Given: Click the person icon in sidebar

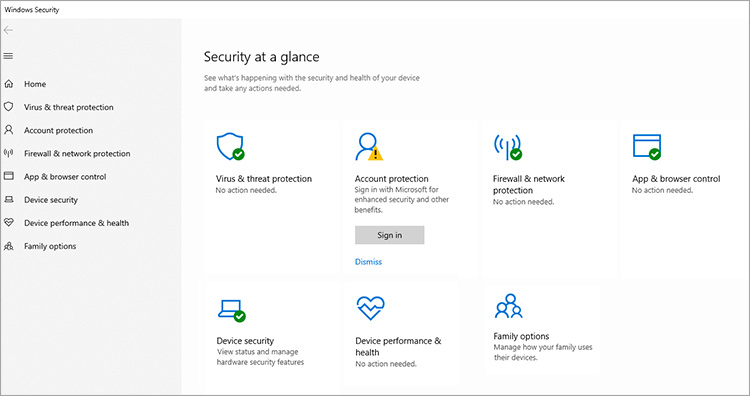Looking at the screenshot, I should coord(9,130).
